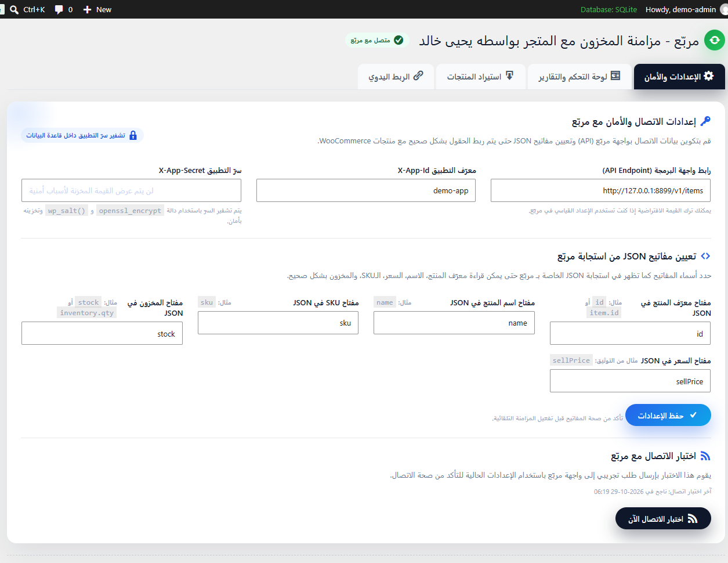Click the plus icon next to New
The image size is (728, 563).
coord(87,9)
